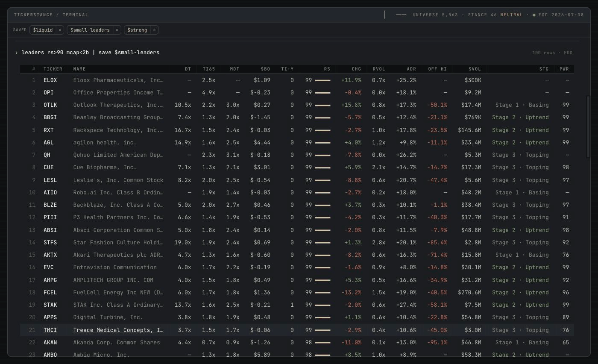Click the RS bar for AKAN
598x364 pixels.
(322, 343)
